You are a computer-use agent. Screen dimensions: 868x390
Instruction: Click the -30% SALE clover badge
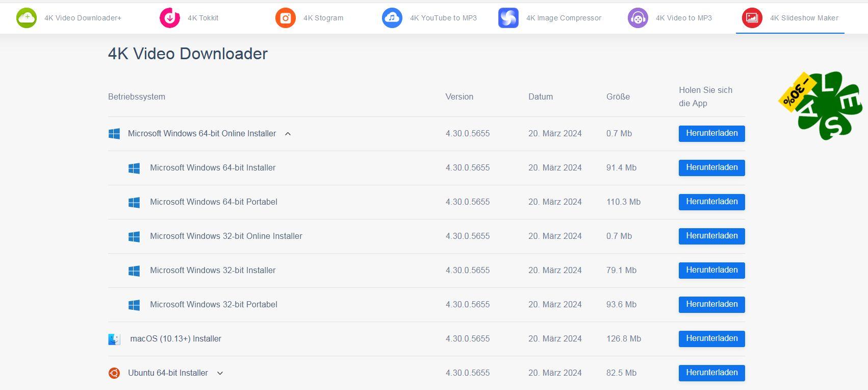click(x=821, y=105)
